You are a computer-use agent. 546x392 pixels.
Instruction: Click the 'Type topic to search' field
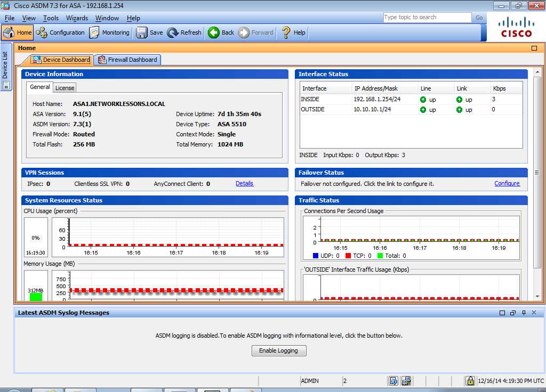pos(427,18)
